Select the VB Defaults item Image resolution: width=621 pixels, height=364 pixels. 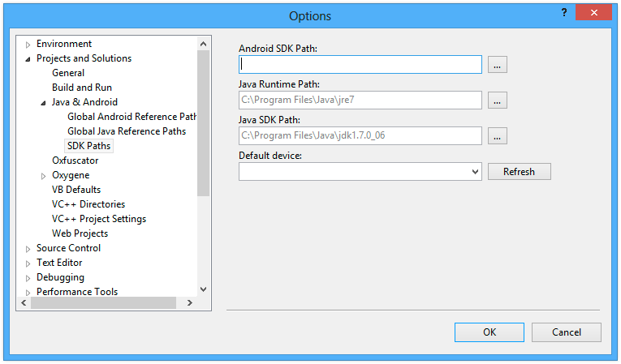click(x=76, y=190)
